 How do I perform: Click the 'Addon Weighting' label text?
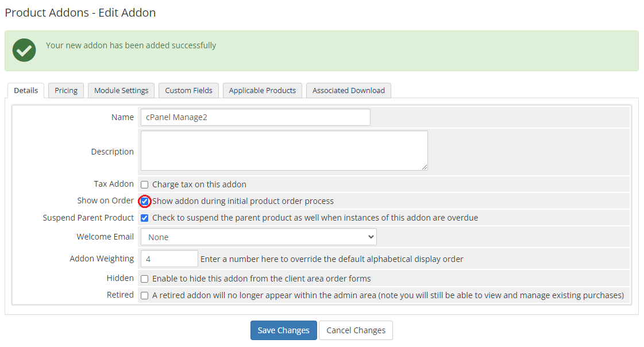[102, 259]
